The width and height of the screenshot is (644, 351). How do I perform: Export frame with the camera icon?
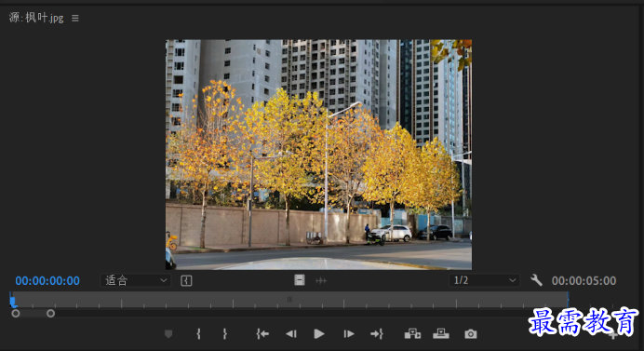click(x=471, y=333)
